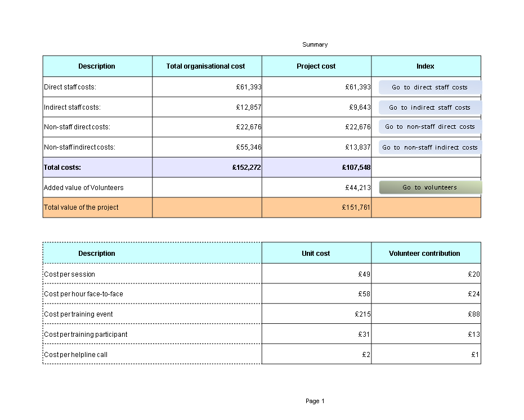
Task: Select the 'Cost per session' row label
Action: pyautogui.click(x=153, y=274)
